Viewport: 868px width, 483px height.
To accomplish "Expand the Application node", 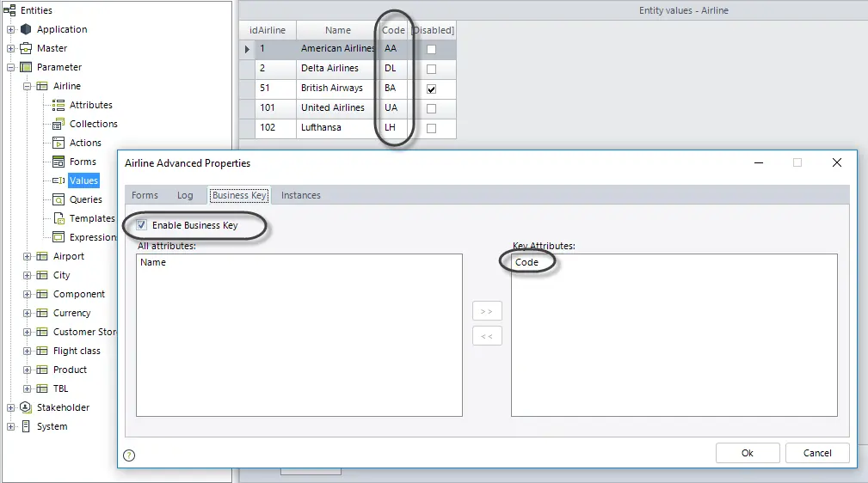I will [x=10, y=29].
